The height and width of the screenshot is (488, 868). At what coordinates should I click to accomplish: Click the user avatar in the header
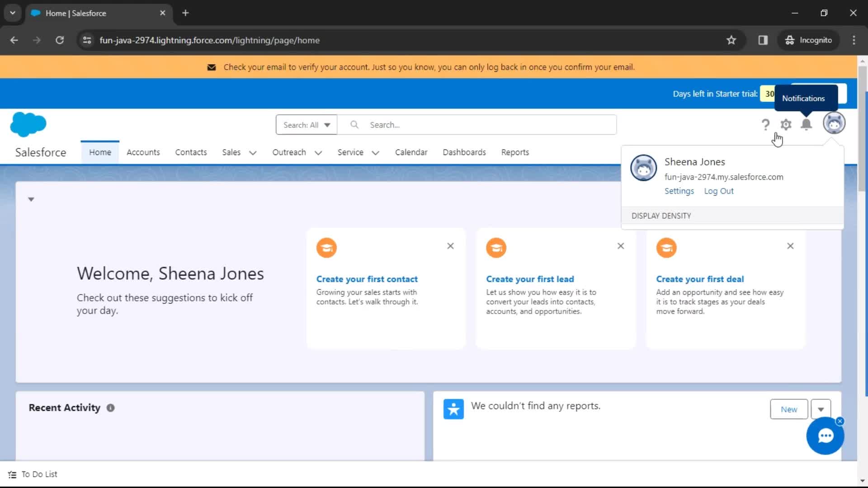click(x=834, y=123)
